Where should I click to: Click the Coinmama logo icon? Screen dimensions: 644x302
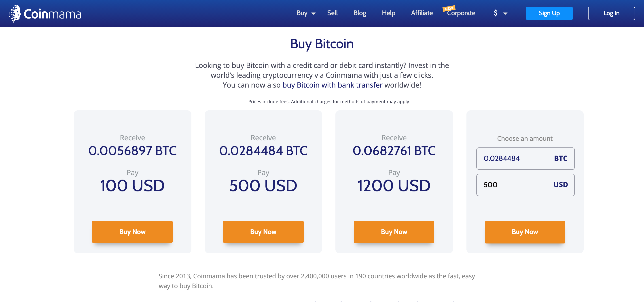[15, 13]
